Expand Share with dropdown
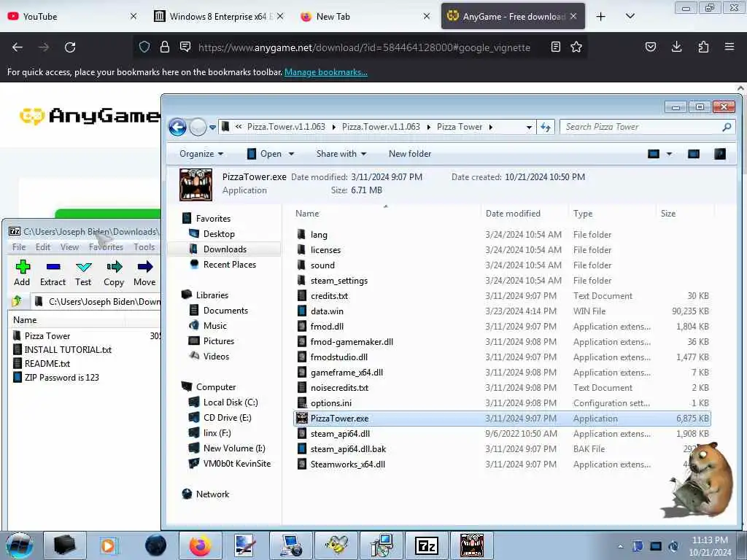The height and width of the screenshot is (560, 747). click(341, 154)
